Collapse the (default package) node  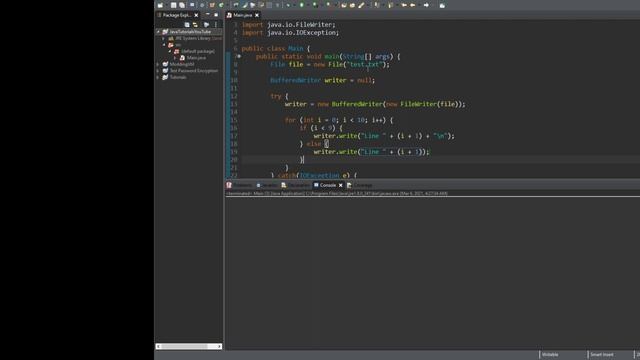(x=170, y=51)
